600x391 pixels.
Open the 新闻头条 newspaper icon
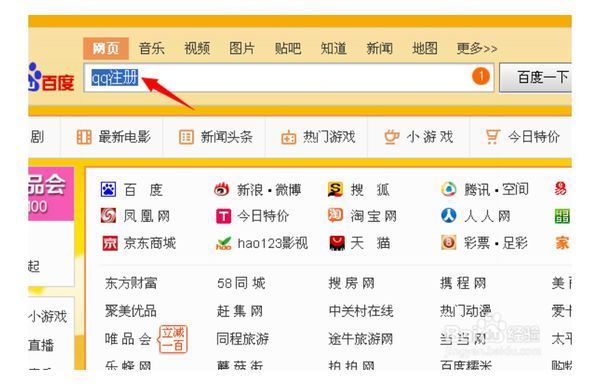(186, 137)
